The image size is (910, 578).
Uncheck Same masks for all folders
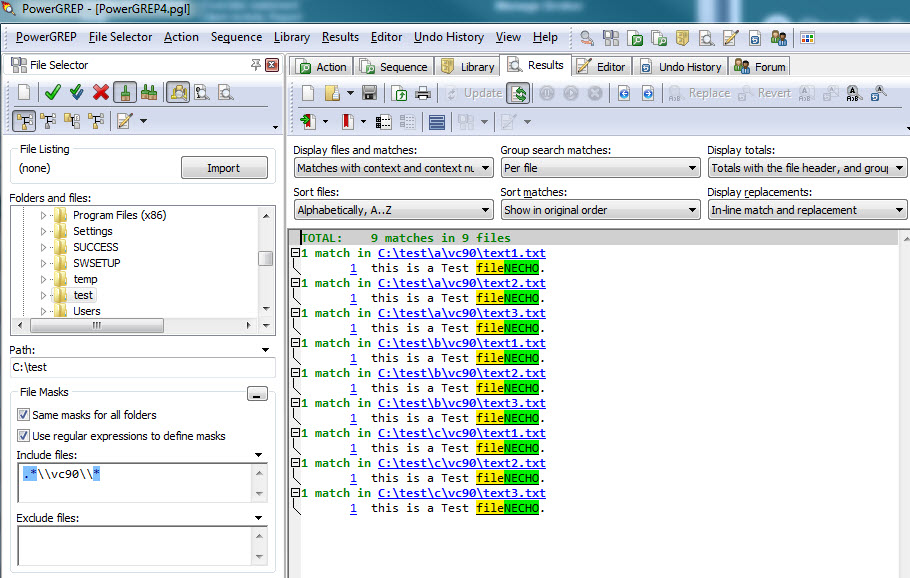pyautogui.click(x=23, y=415)
